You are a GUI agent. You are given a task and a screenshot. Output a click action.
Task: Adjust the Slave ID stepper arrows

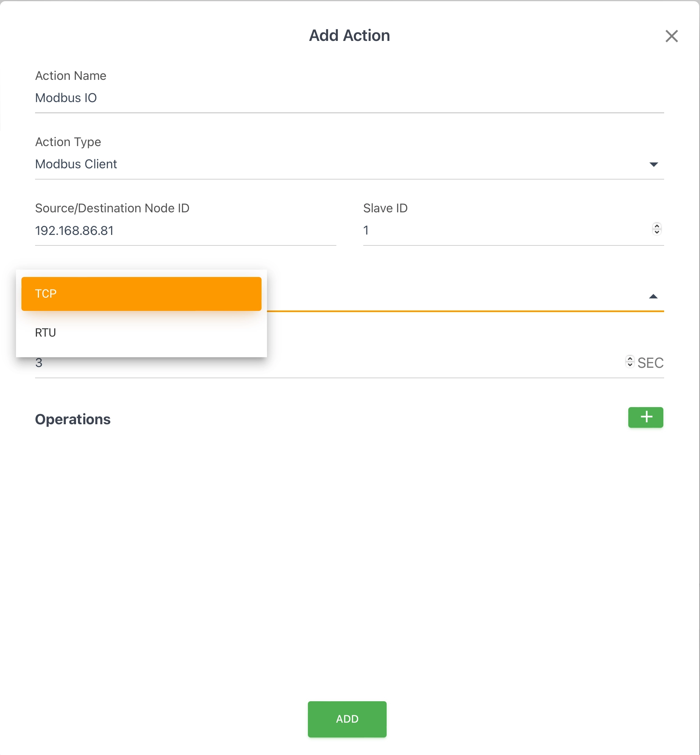pos(657,229)
